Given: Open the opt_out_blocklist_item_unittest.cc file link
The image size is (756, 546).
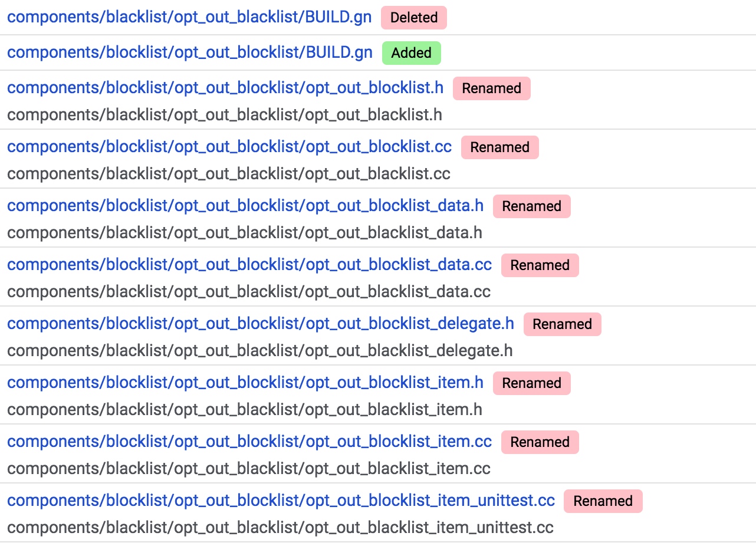Looking at the screenshot, I should [x=281, y=501].
